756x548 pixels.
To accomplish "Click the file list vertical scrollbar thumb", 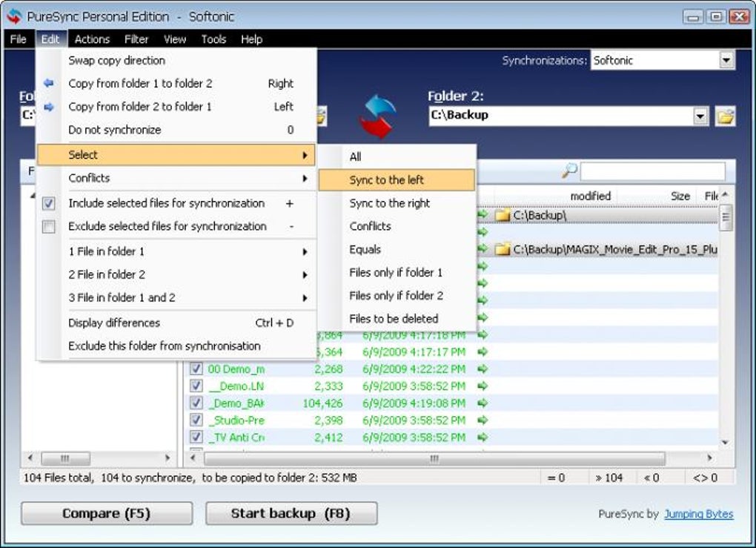I will (726, 218).
